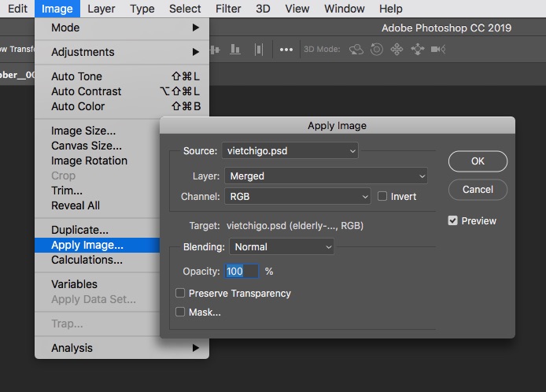Open the Blending mode dropdown
This screenshot has height=392, width=546.
(x=281, y=246)
